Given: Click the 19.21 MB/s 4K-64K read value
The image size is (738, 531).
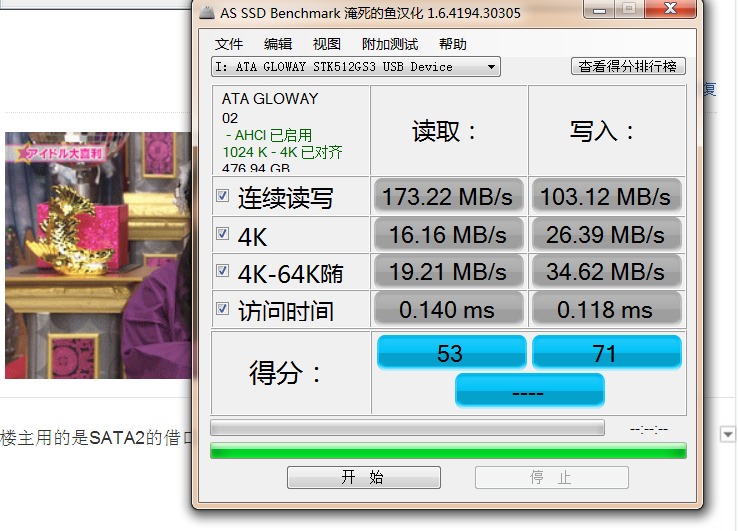Looking at the screenshot, I should click(x=449, y=271).
